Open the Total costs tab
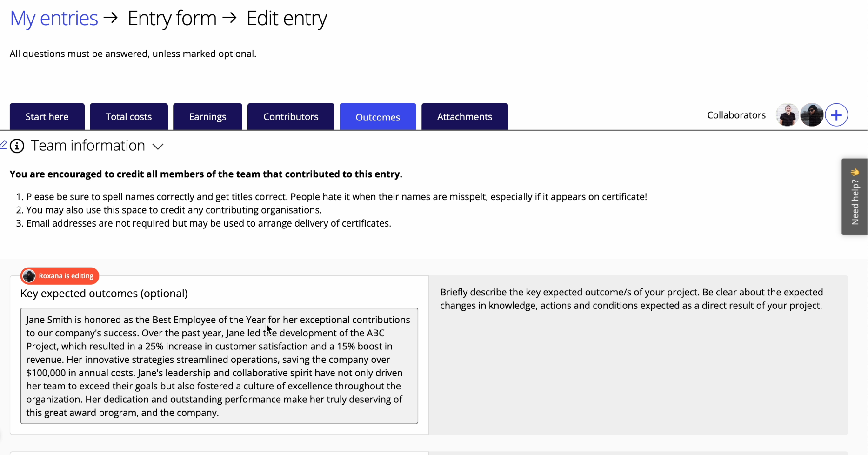 (129, 117)
